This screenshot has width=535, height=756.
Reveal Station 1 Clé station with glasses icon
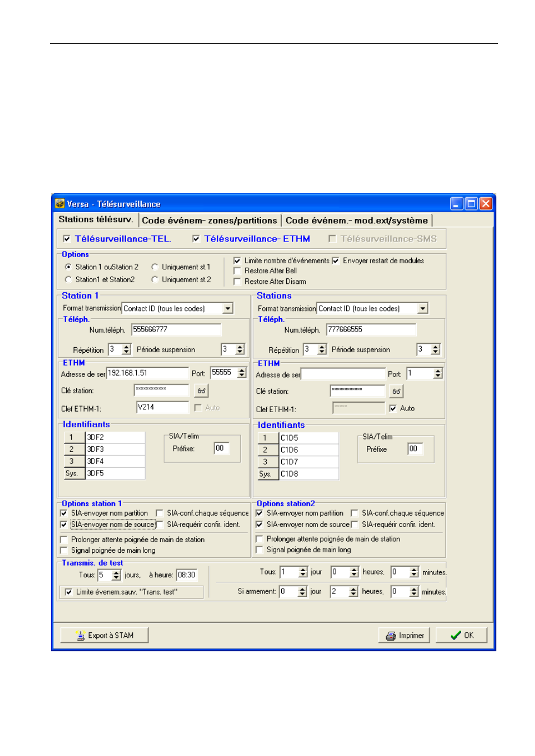(x=201, y=391)
